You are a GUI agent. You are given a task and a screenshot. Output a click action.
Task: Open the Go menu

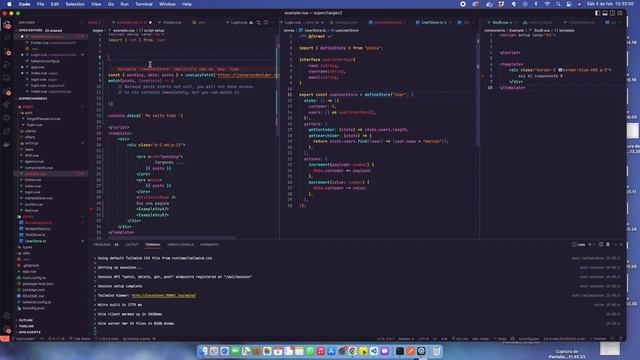pos(111,4)
